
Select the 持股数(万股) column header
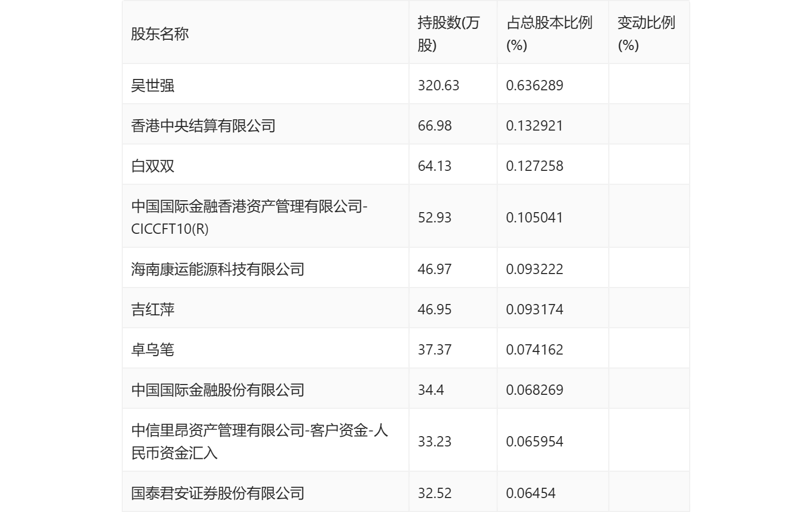tap(448, 34)
